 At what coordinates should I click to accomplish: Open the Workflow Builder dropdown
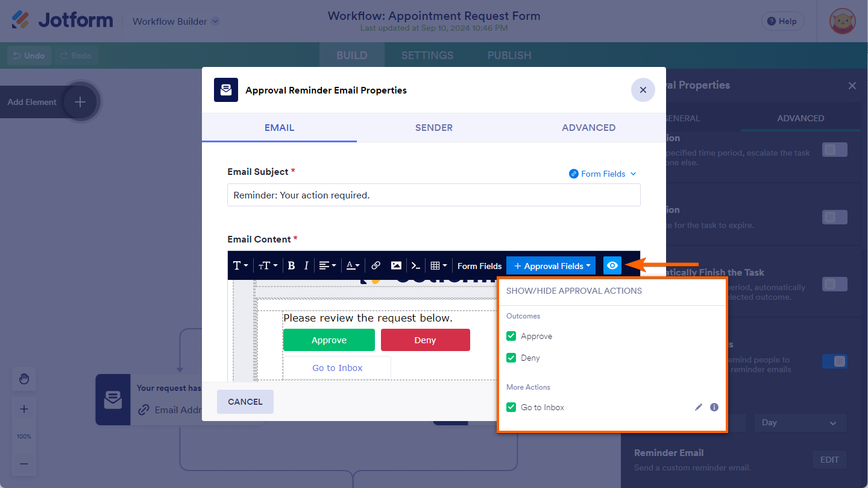176,21
